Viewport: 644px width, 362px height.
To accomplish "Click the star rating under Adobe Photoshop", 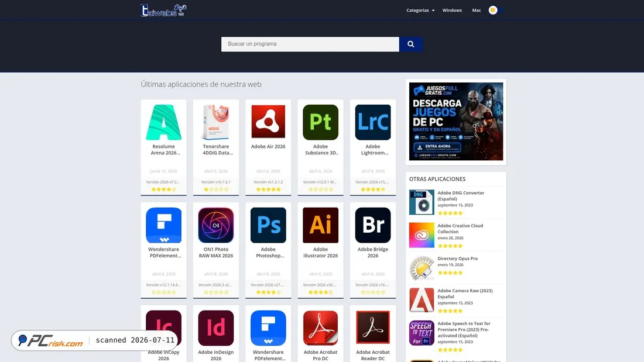I will coord(268,292).
